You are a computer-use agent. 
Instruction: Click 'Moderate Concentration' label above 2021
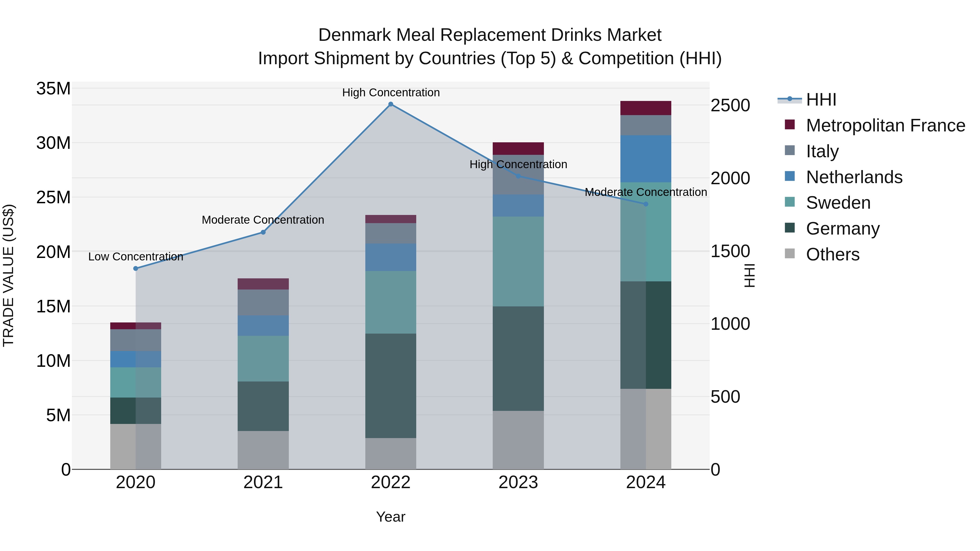[263, 220]
